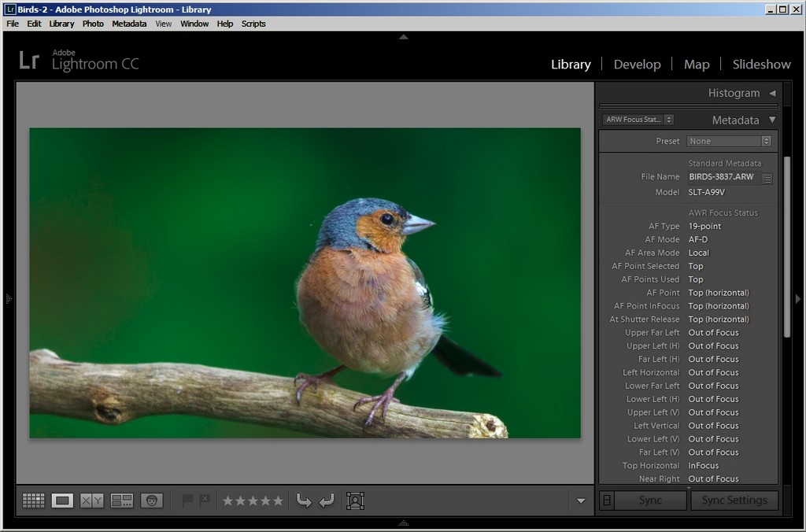Open People face view

[152, 501]
